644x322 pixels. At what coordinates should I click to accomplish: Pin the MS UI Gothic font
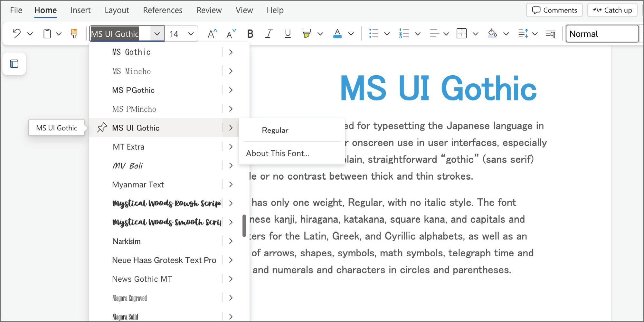pyautogui.click(x=102, y=128)
